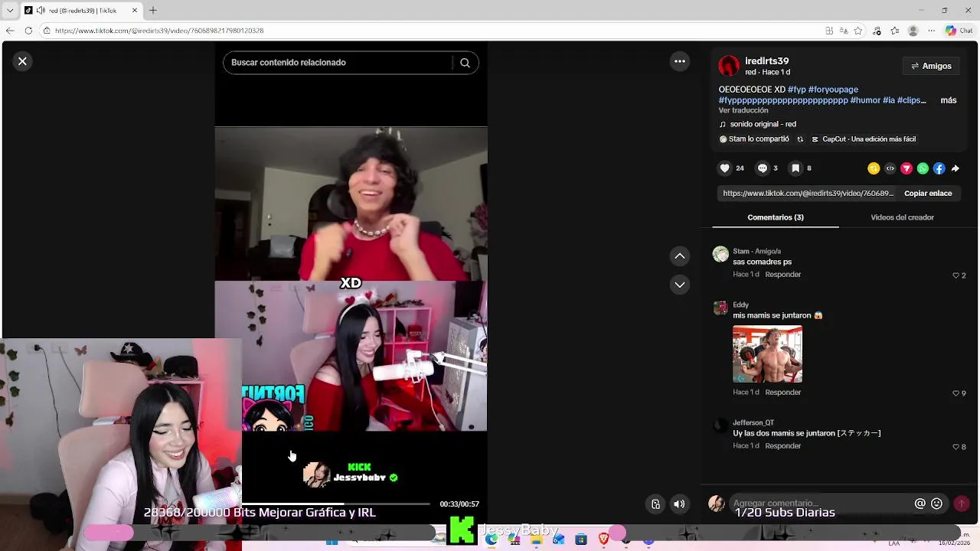
Task: Toggle video mute with speaker icon
Action: (679, 504)
